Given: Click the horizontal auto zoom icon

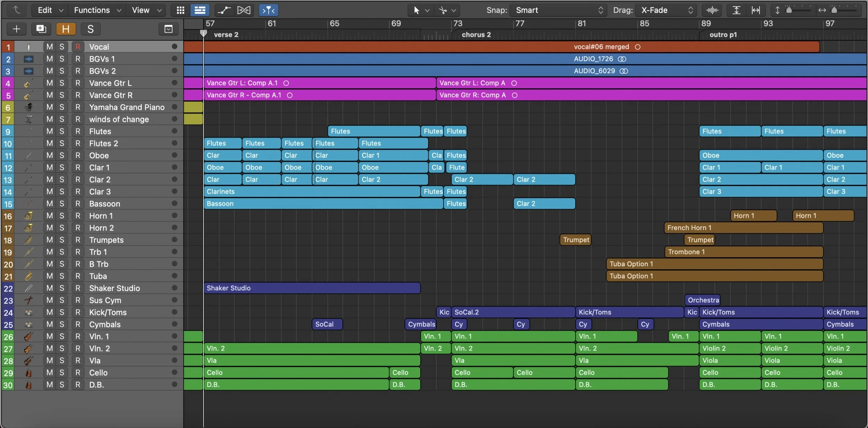Looking at the screenshot, I should tap(756, 10).
